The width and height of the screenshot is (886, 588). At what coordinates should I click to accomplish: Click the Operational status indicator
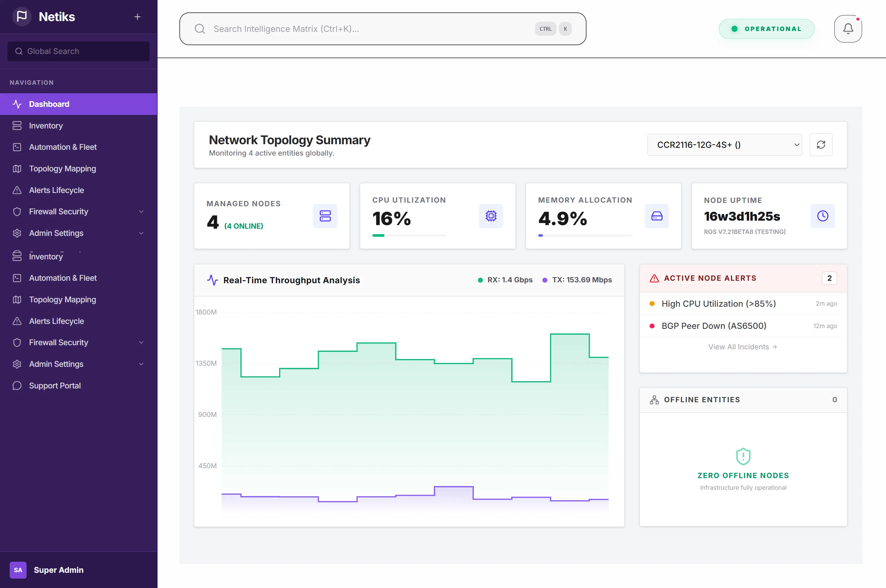tap(766, 29)
